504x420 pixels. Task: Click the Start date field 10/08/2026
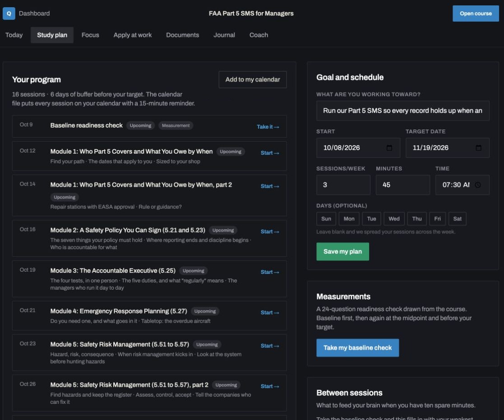click(358, 148)
